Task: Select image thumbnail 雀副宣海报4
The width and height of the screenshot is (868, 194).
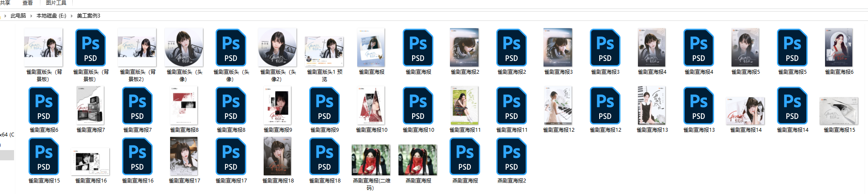Action: click(652, 47)
